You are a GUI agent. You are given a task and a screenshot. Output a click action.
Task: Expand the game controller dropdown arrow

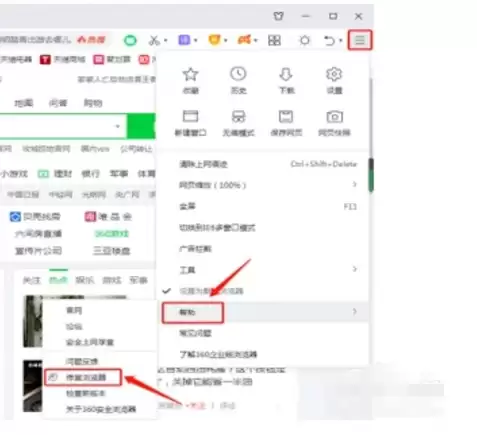pos(256,41)
